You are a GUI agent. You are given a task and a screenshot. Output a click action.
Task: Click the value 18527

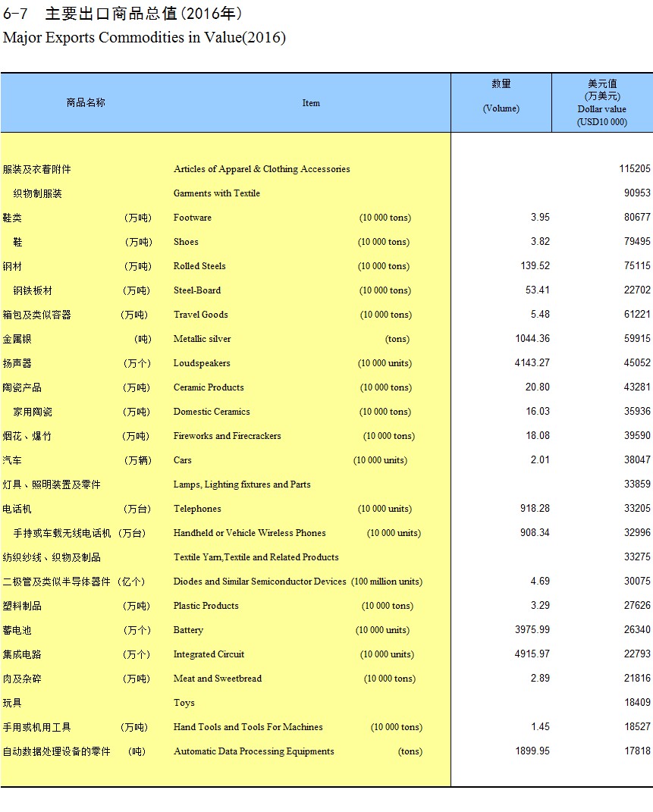[x=637, y=726]
